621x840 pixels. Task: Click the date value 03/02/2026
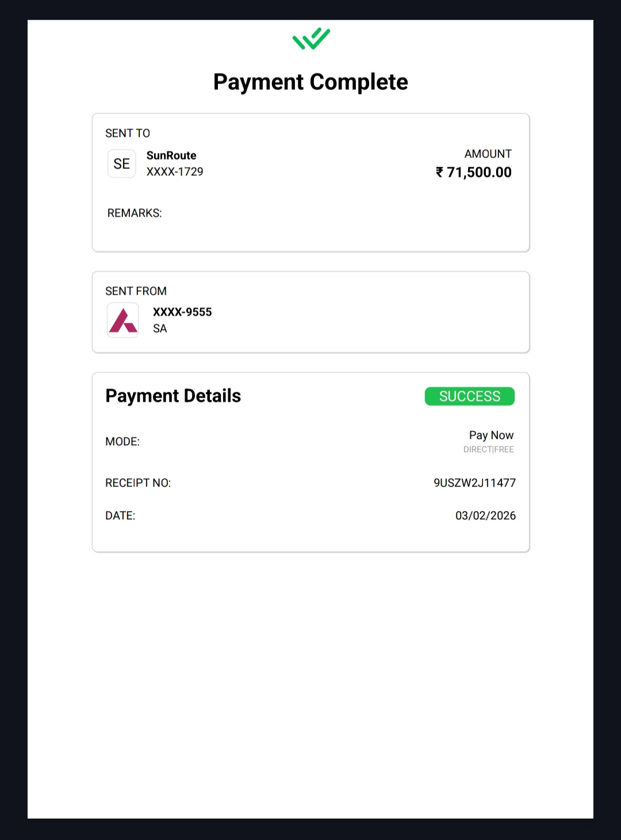(485, 515)
